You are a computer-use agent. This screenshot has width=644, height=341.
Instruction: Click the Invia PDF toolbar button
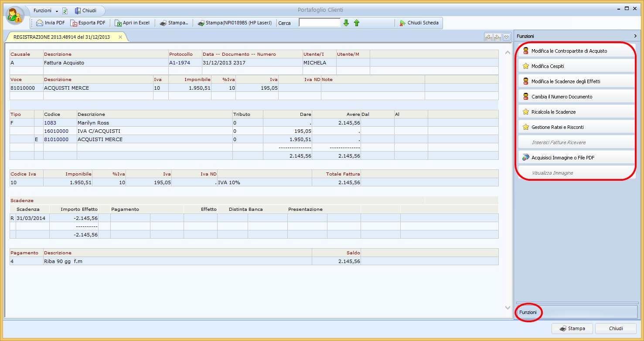tap(50, 23)
